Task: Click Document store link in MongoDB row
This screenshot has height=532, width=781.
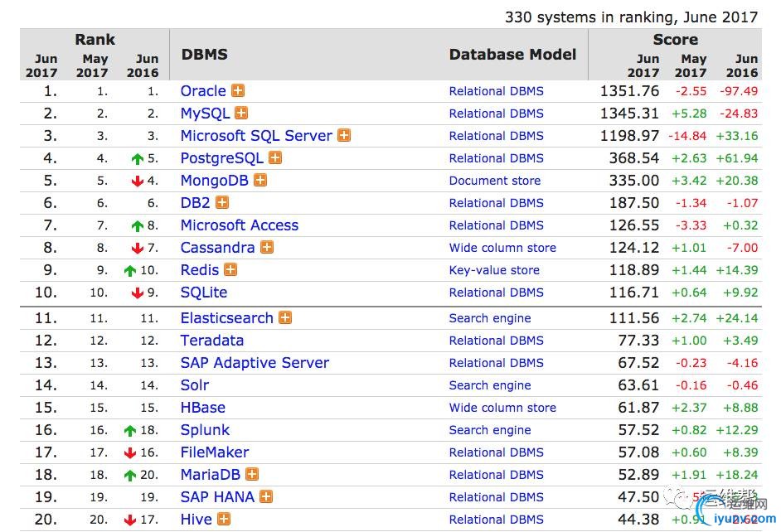Action: click(x=495, y=181)
